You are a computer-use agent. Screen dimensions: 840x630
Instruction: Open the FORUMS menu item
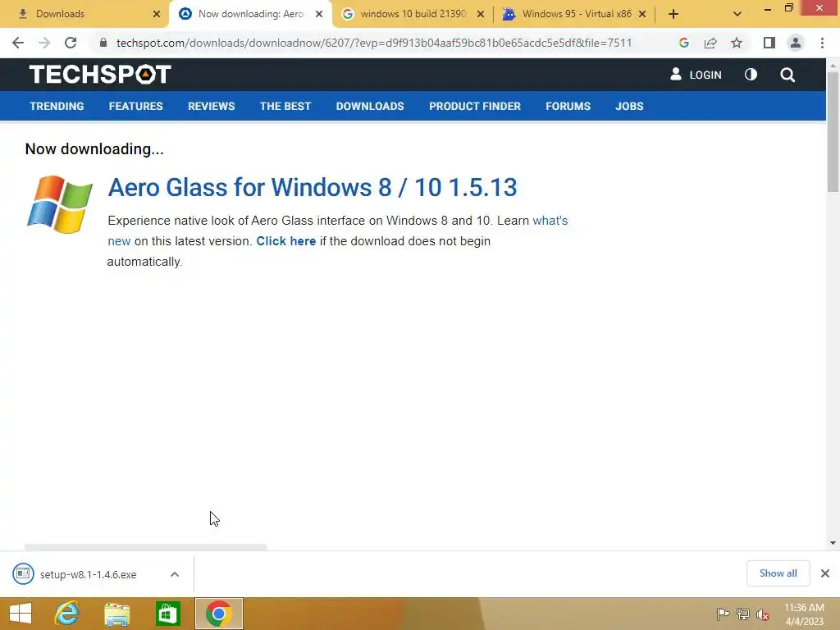pyautogui.click(x=568, y=106)
